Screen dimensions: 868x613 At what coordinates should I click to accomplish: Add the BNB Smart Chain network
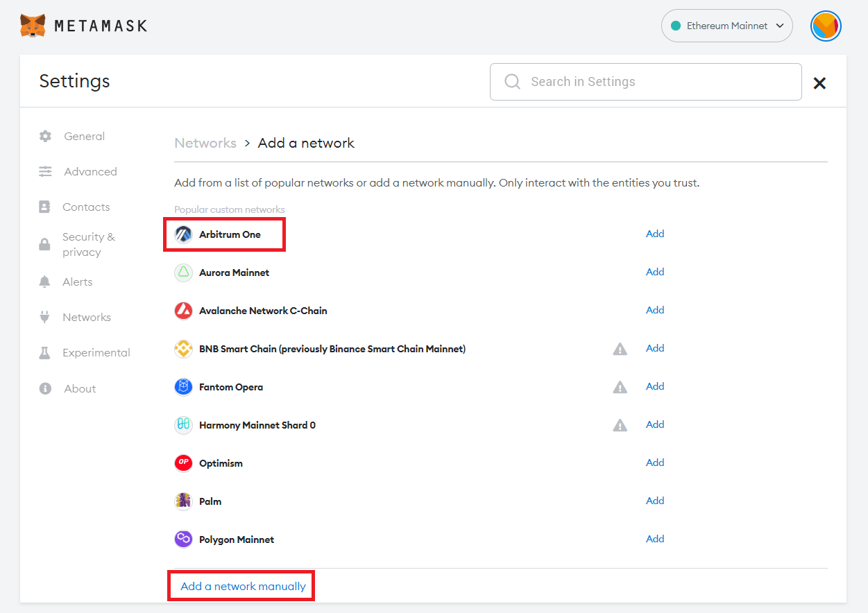pos(655,348)
